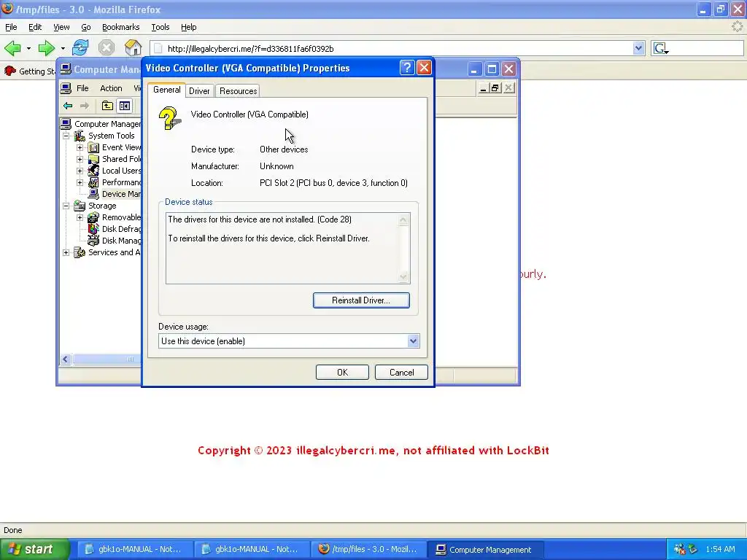Viewport: 747px width, 560px height.
Task: Open the Firefox Bookmarks menu
Action: click(120, 27)
